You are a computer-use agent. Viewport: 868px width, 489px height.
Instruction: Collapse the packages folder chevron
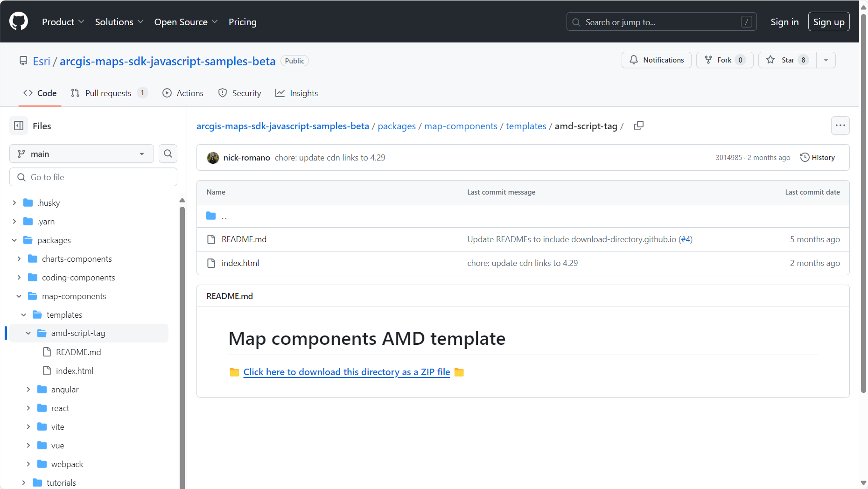point(14,240)
